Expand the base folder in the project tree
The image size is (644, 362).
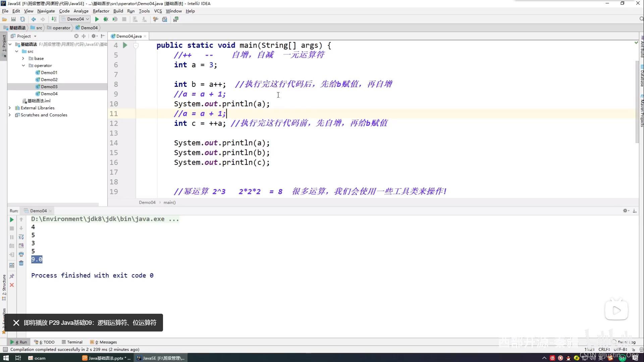point(23,58)
